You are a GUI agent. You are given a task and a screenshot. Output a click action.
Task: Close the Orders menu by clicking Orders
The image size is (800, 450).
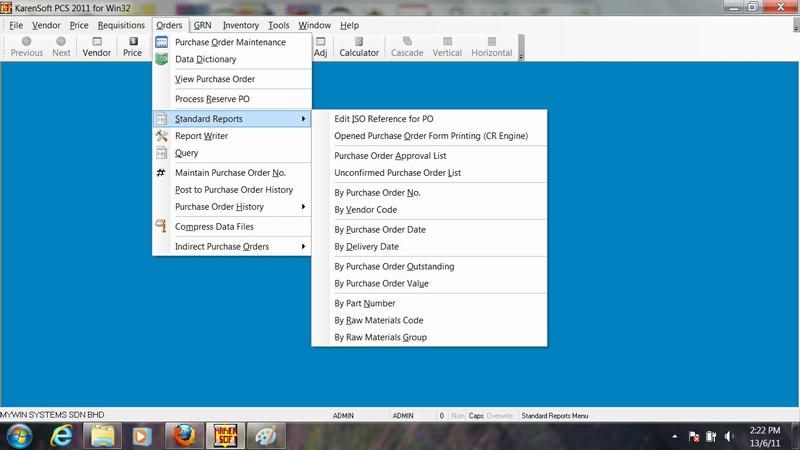coord(169,25)
